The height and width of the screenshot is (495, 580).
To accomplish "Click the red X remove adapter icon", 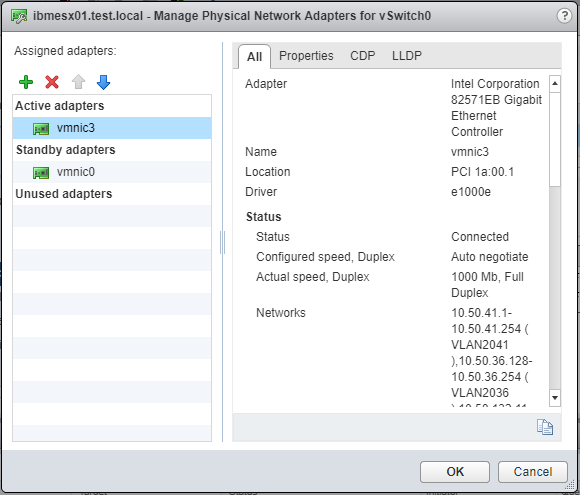I will tap(52, 82).
